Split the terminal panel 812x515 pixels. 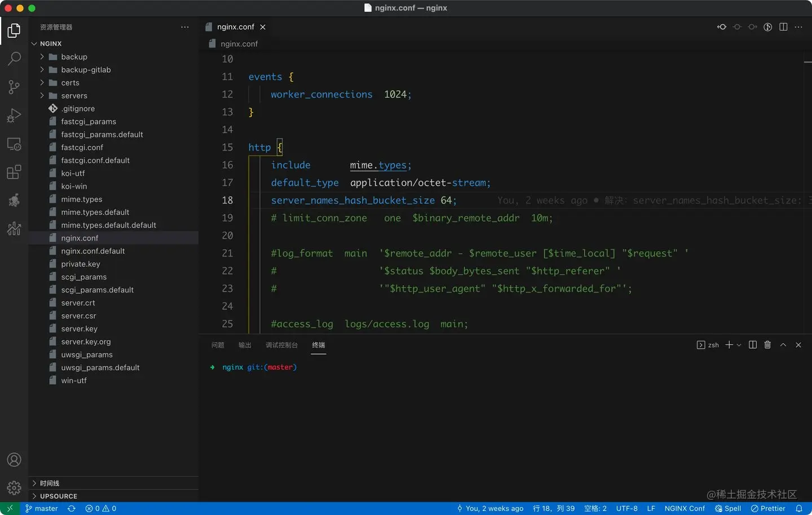click(x=753, y=345)
